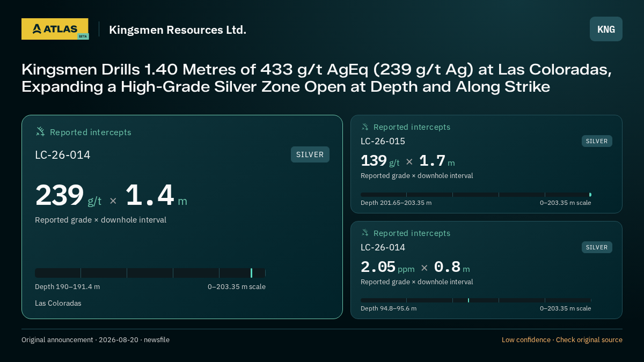Click the drill icon in the LC-26-015 card
This screenshot has height=362, width=644.
(365, 127)
